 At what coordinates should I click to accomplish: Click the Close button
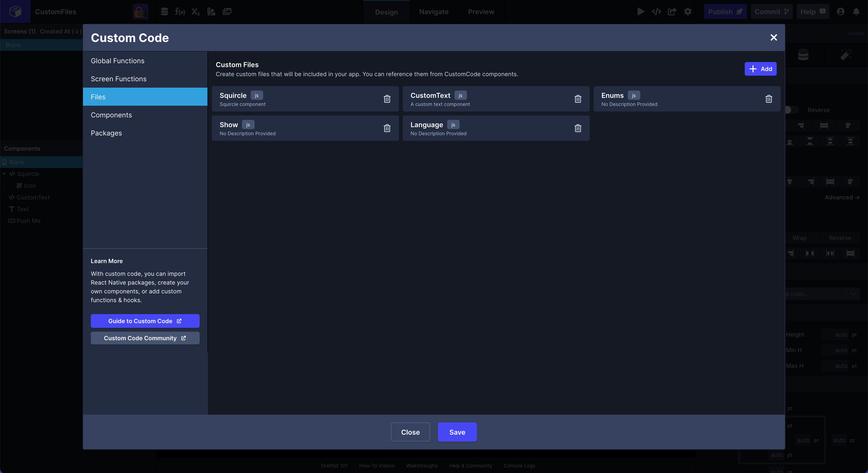click(x=410, y=432)
